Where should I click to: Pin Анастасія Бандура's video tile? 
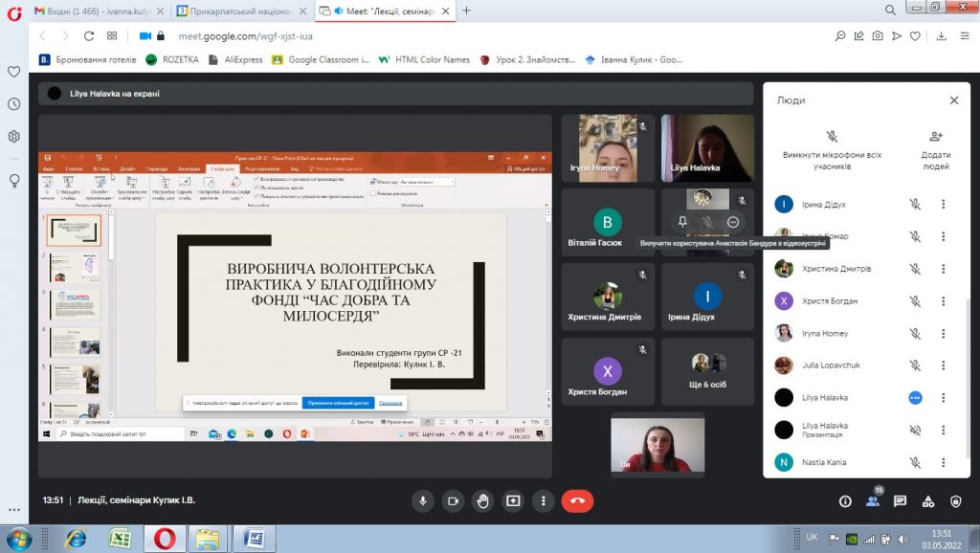[x=682, y=221]
